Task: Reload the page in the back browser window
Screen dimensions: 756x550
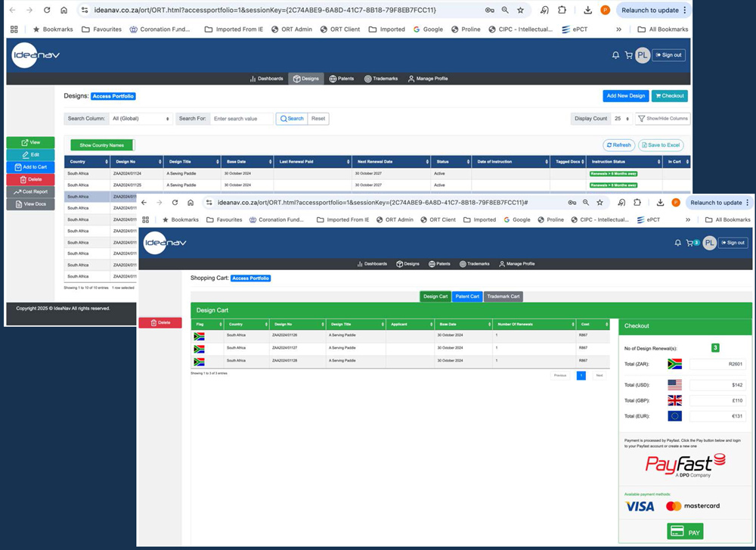Action: 47,10
